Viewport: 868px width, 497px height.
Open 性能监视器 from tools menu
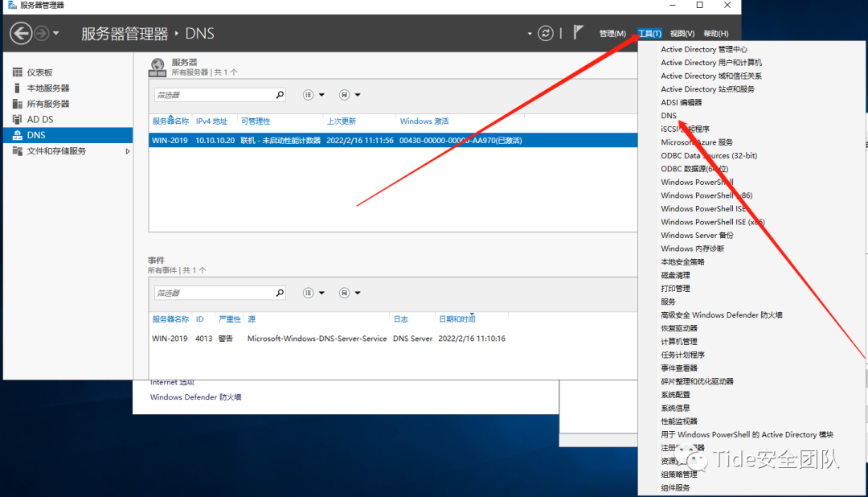click(678, 421)
